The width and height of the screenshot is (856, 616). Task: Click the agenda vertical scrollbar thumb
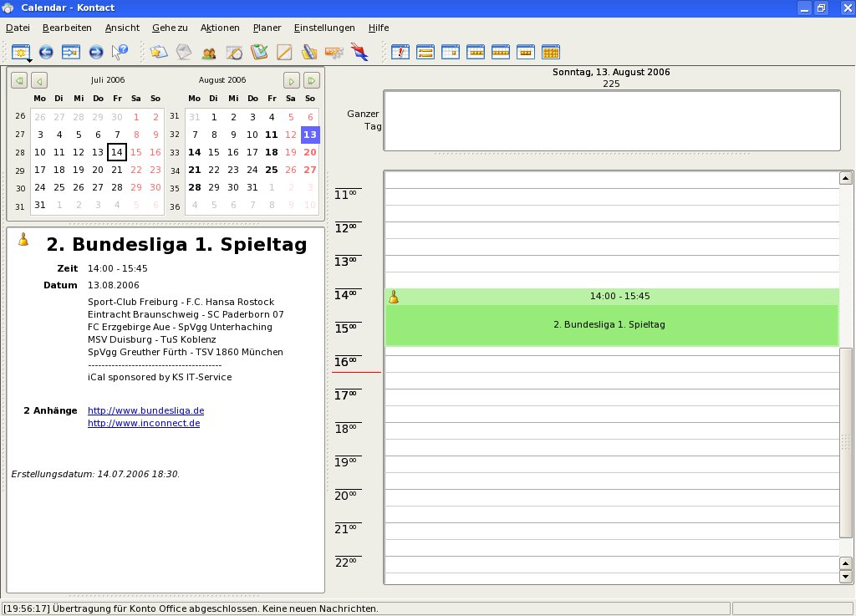click(846, 442)
